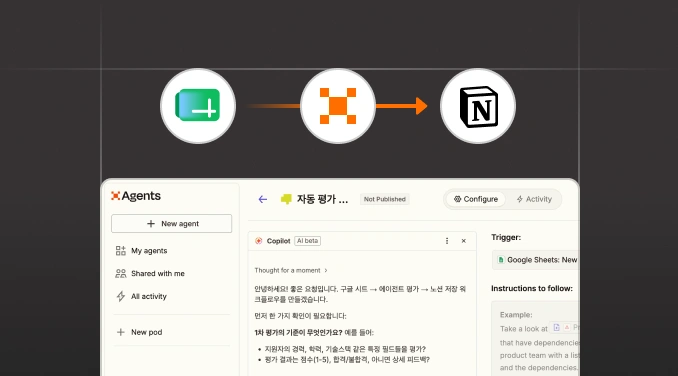Click the agent title 자동 평가
Screen dimensions: 678x376
322,199
